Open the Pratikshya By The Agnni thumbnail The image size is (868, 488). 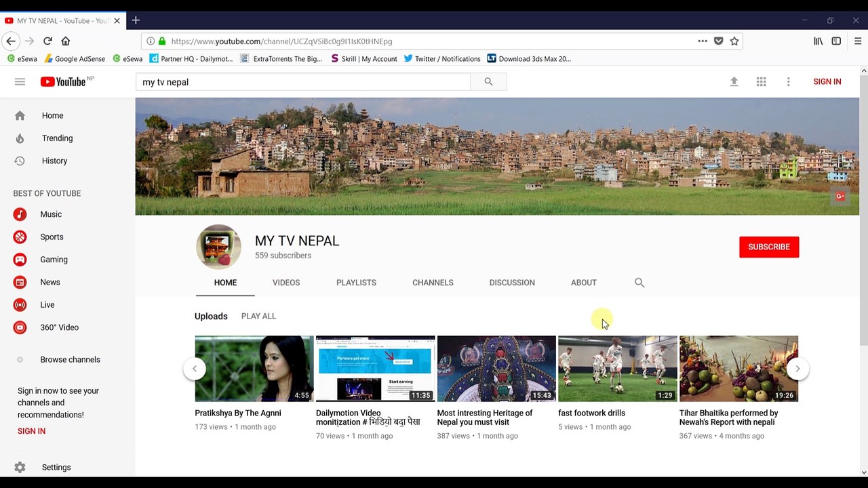click(254, 369)
